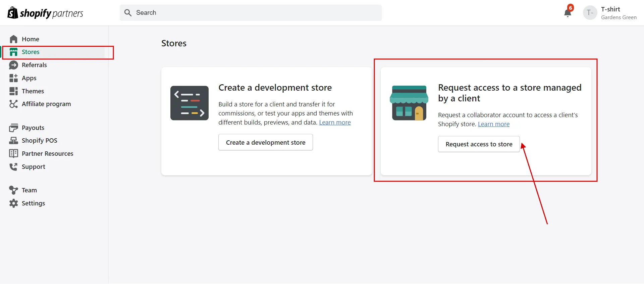Click Create a development store button
Viewport: 644px width, 284px height.
[x=266, y=142]
